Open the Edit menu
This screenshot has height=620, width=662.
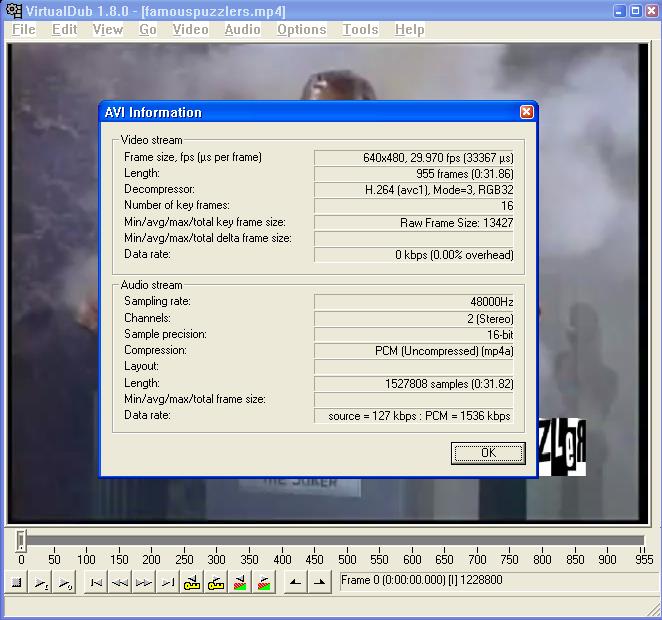(64, 30)
